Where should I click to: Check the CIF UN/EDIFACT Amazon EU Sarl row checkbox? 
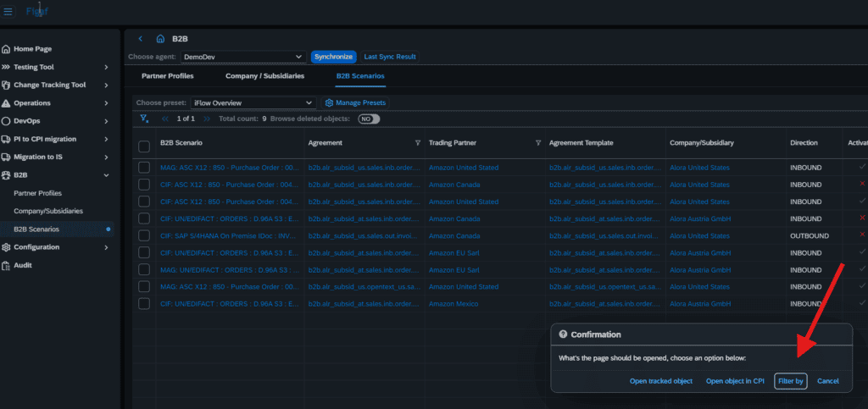click(144, 252)
